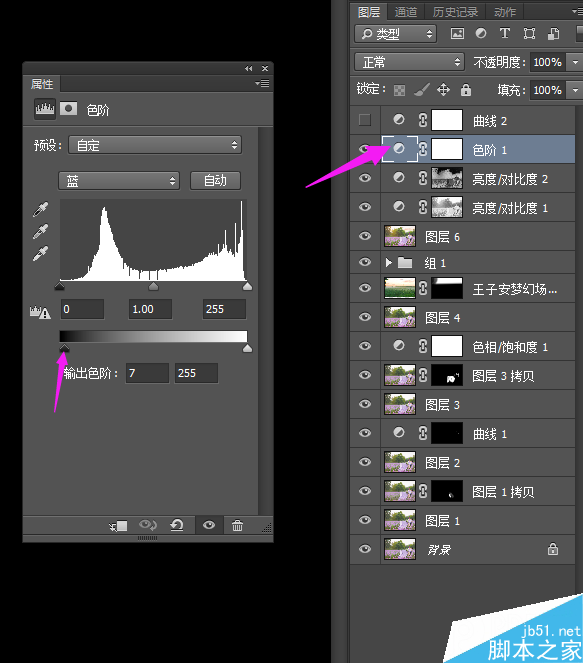Click the 色相/饱和度 1 adjustment icon
Image resolution: width=583 pixels, height=663 pixels.
[399, 346]
